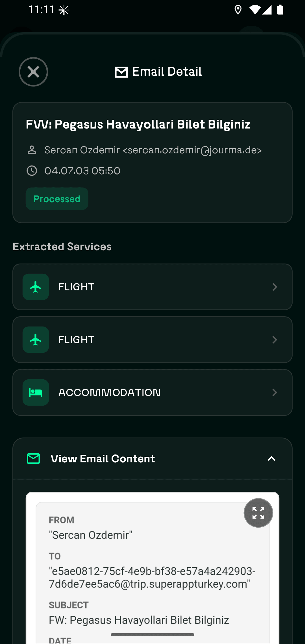Tap the envelope icon beside Email Detail
Screen dimensions: 305x644
(x=121, y=72)
